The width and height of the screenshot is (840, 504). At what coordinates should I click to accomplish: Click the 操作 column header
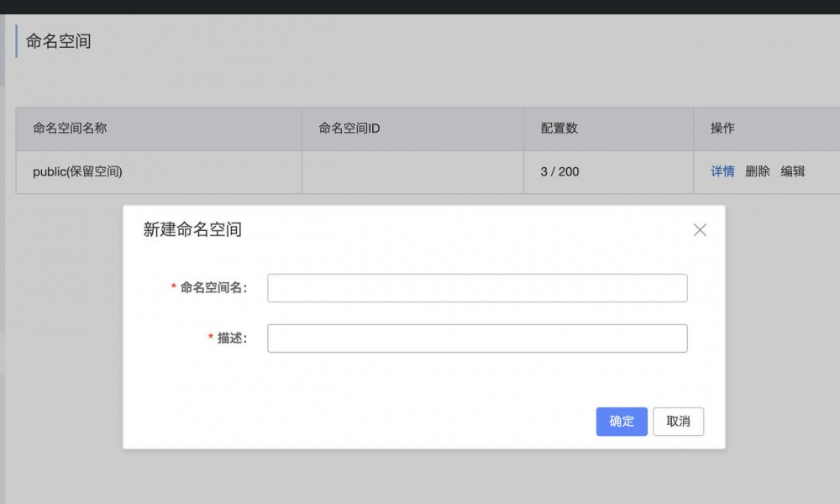(721, 129)
